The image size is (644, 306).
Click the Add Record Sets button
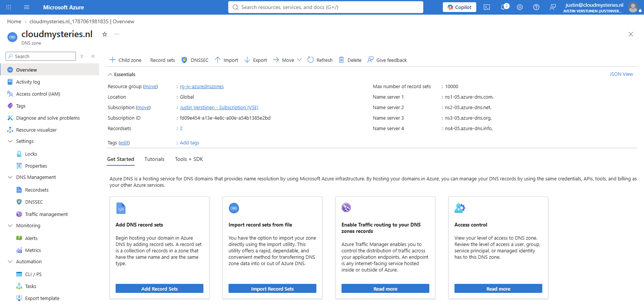pos(159,288)
